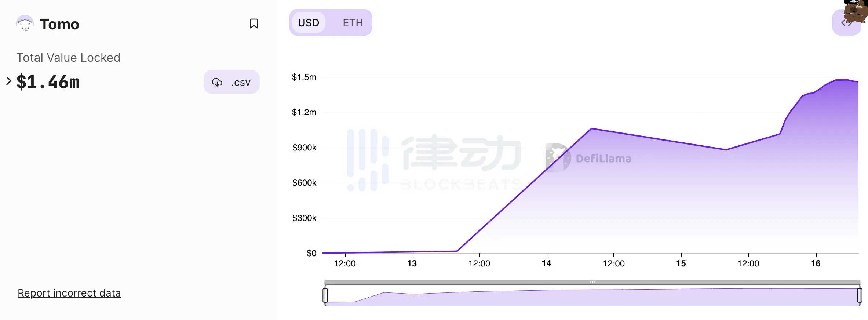The height and width of the screenshot is (320, 868).
Task: Bookmark the Tomo protocol
Action: pyautogui.click(x=254, y=24)
